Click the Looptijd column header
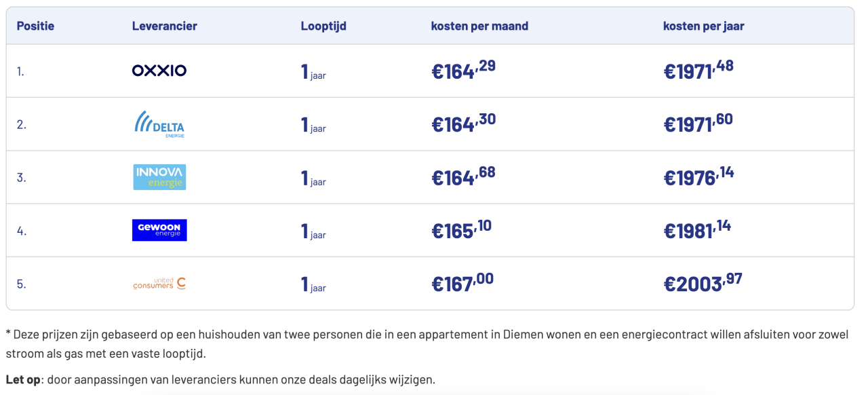 coord(323,26)
